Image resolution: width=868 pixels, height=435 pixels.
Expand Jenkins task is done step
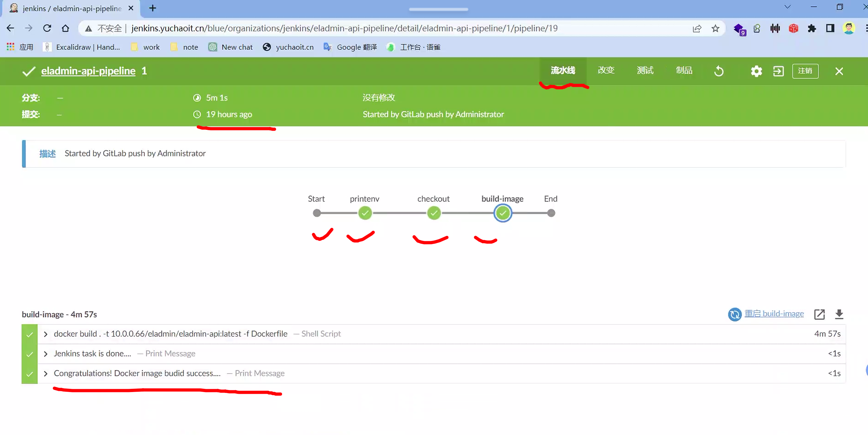(46, 354)
